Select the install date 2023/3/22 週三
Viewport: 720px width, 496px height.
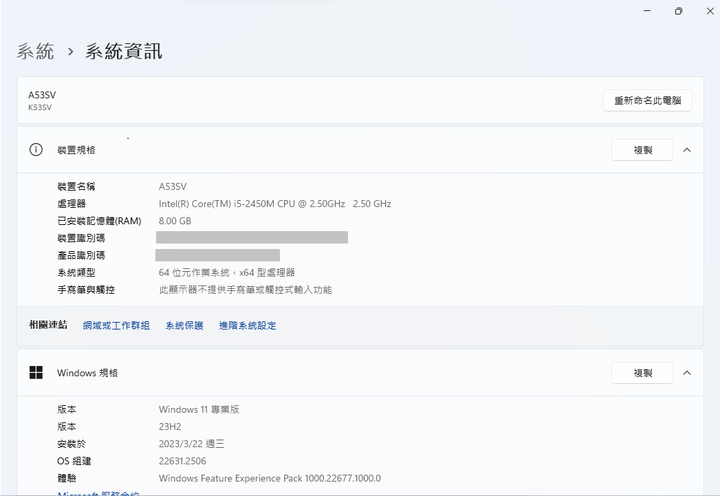coord(191,444)
